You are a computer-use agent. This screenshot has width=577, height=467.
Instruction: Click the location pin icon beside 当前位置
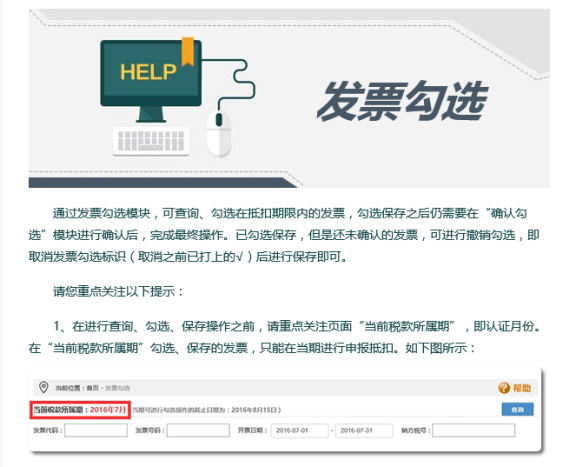point(43,387)
